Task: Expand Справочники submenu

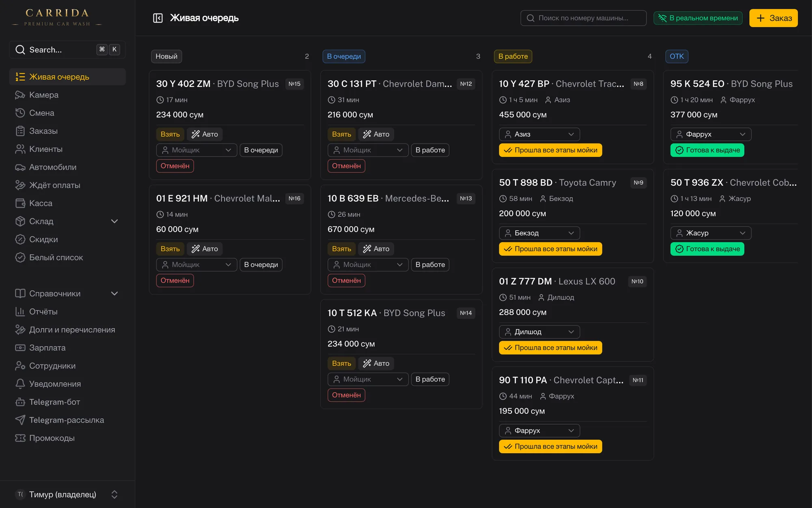Action: click(67, 293)
